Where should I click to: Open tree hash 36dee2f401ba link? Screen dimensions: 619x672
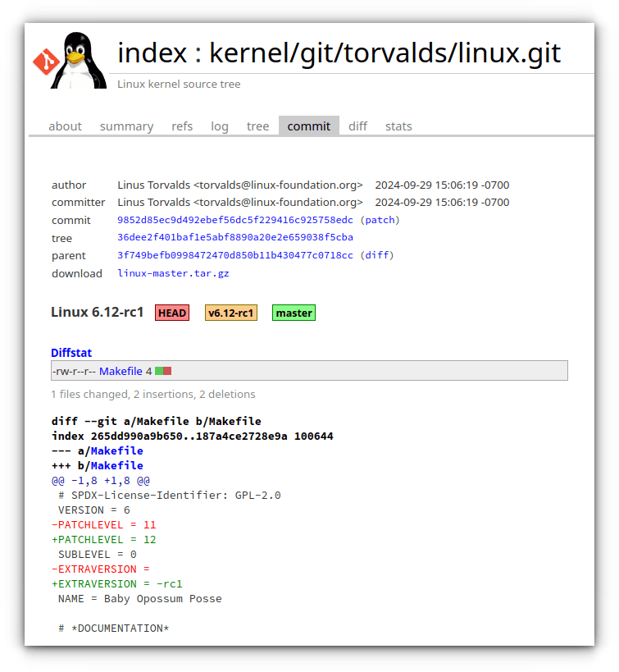[235, 237]
